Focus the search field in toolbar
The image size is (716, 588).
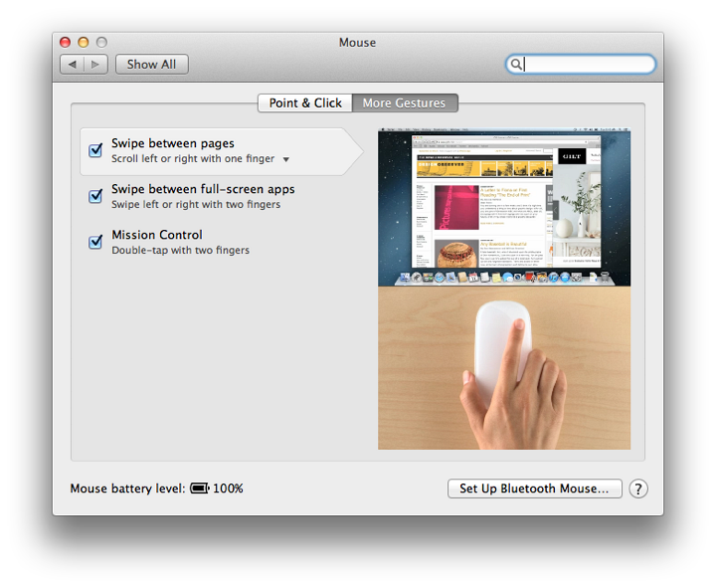581,65
